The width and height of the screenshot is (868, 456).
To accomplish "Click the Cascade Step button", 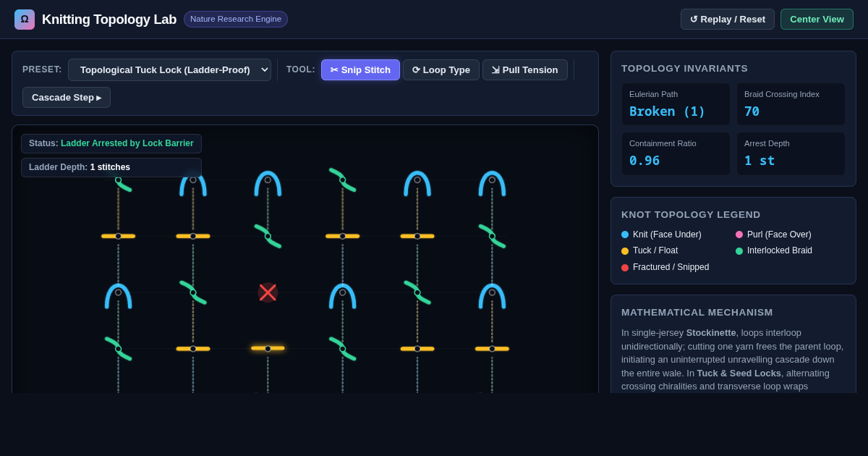I will pos(67,97).
